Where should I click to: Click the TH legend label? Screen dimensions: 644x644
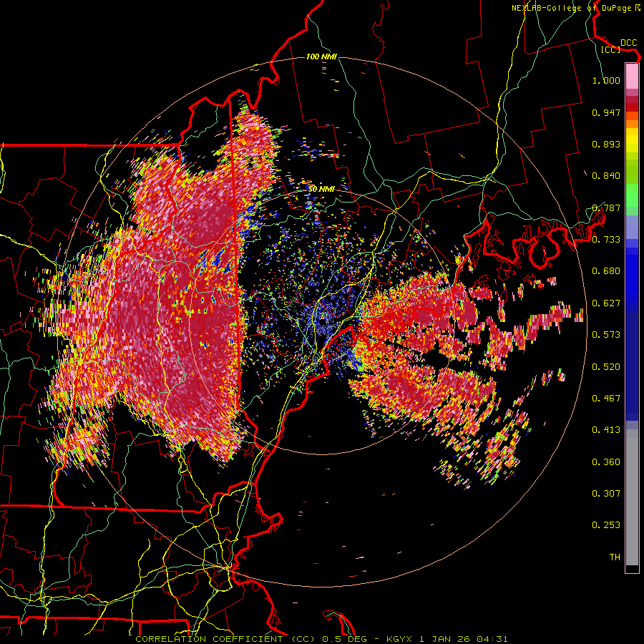[x=615, y=557]
